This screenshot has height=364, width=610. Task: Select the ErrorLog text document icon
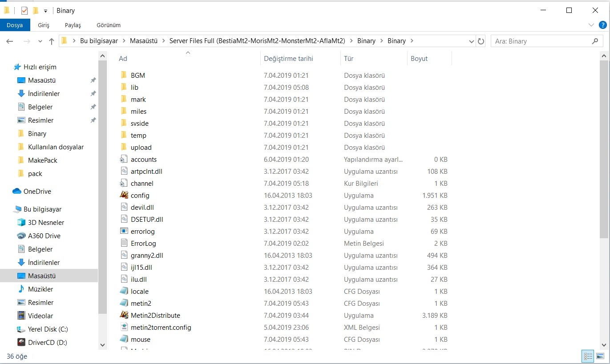point(124,243)
